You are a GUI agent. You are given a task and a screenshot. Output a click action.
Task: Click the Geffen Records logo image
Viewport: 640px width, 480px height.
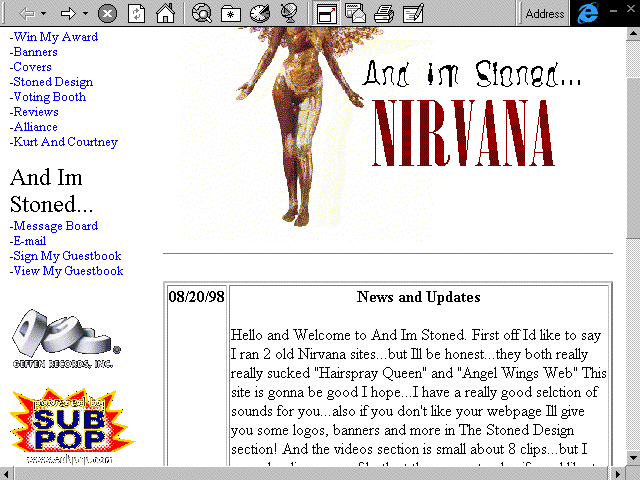point(66,339)
